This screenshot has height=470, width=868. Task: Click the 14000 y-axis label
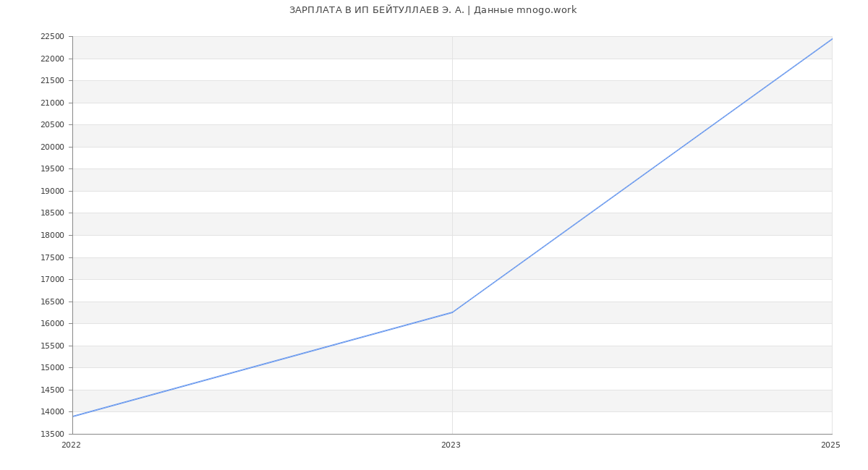(52, 412)
